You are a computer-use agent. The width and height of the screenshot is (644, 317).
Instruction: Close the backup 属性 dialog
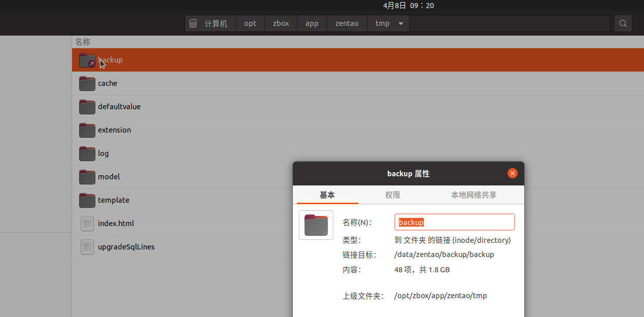click(x=513, y=173)
